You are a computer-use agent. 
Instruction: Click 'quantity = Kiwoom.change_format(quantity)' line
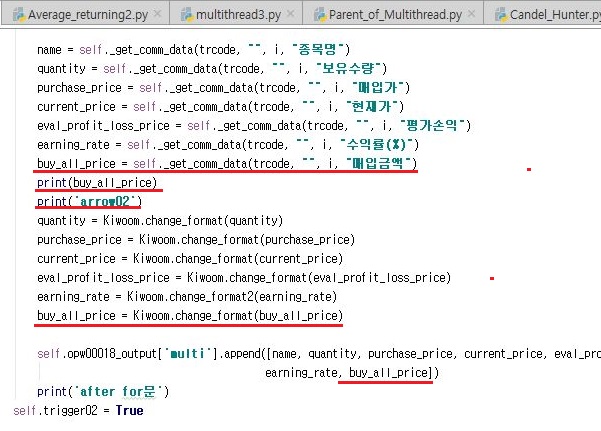(x=160, y=220)
